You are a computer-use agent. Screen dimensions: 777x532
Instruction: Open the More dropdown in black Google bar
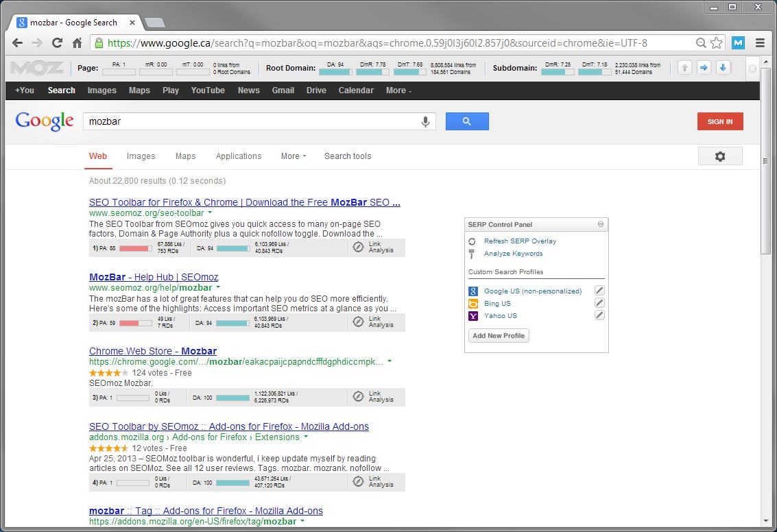point(398,90)
